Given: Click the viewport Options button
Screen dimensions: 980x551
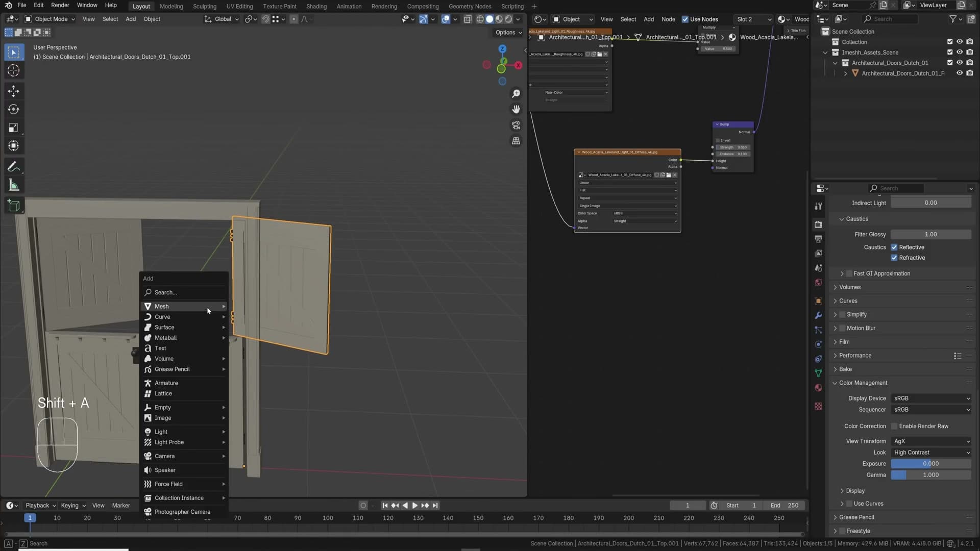Looking at the screenshot, I should coord(508,33).
